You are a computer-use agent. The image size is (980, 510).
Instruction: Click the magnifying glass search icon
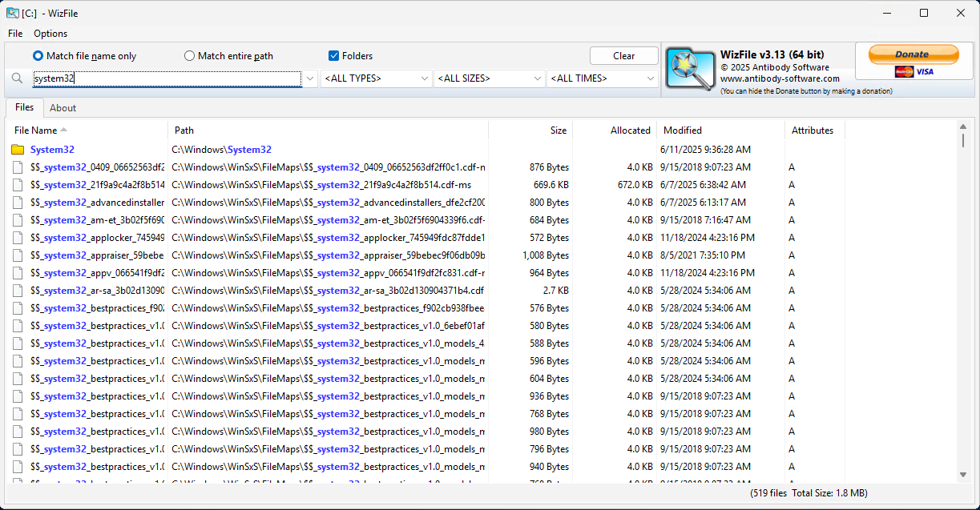18,78
